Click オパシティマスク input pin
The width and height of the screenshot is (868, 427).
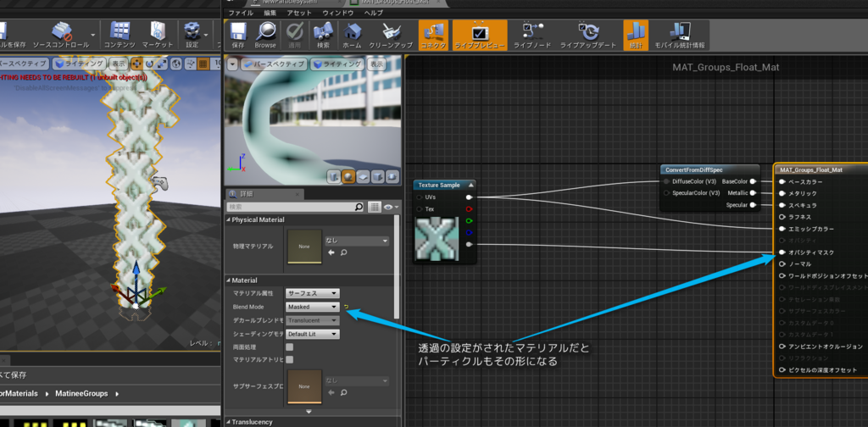pos(782,252)
